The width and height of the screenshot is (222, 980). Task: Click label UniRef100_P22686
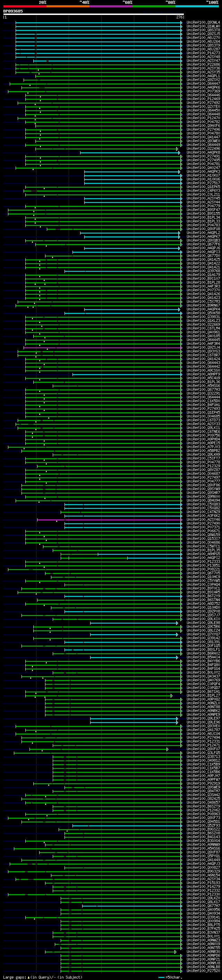203,65
